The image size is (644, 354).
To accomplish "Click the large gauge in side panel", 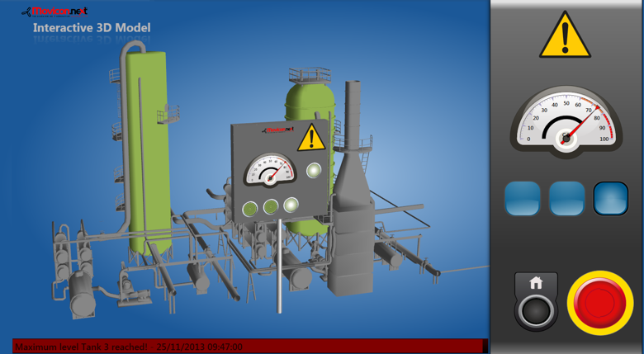I will coord(566,121).
